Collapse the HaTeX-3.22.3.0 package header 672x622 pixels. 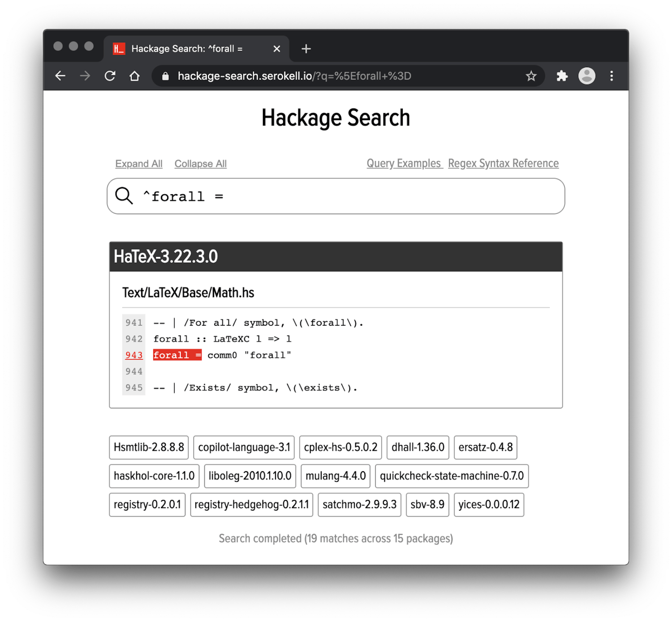point(336,257)
